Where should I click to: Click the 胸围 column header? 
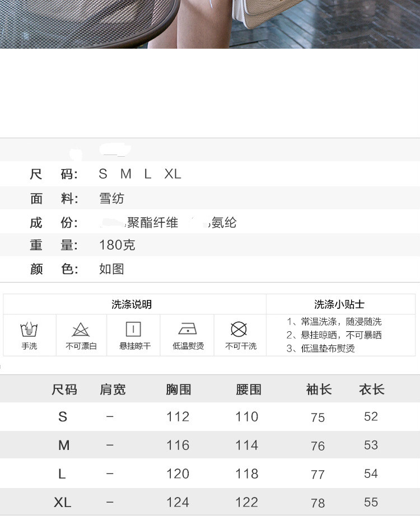tap(179, 390)
